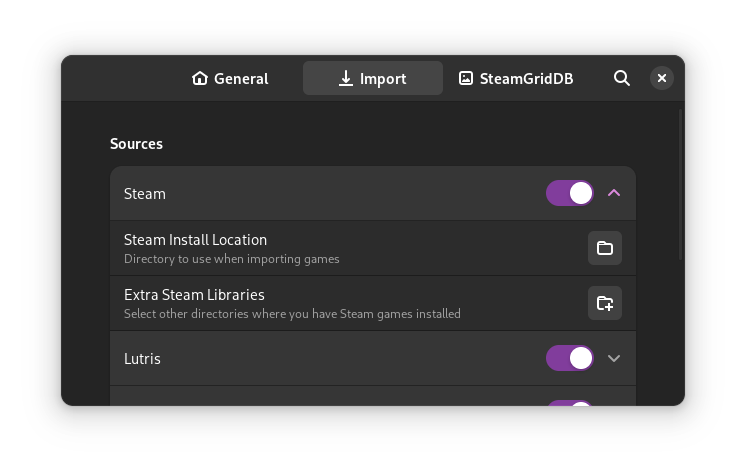Collapse the Steam section chevron
This screenshot has width=746, height=473.
[614, 193]
